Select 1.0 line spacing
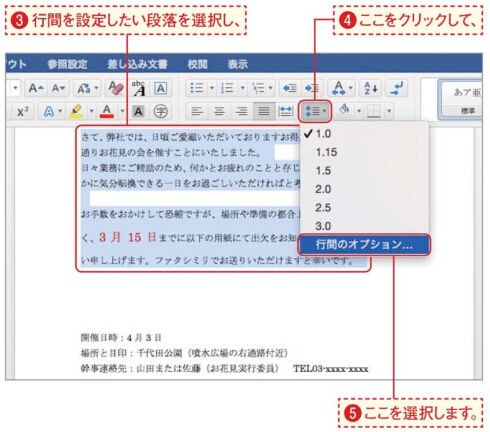The width and height of the screenshot is (490, 432). click(x=364, y=134)
